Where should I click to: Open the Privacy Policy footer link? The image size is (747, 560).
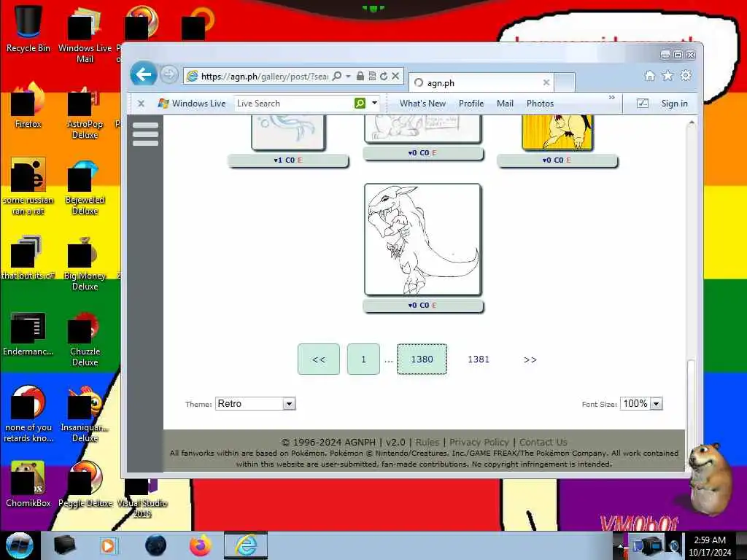(479, 442)
